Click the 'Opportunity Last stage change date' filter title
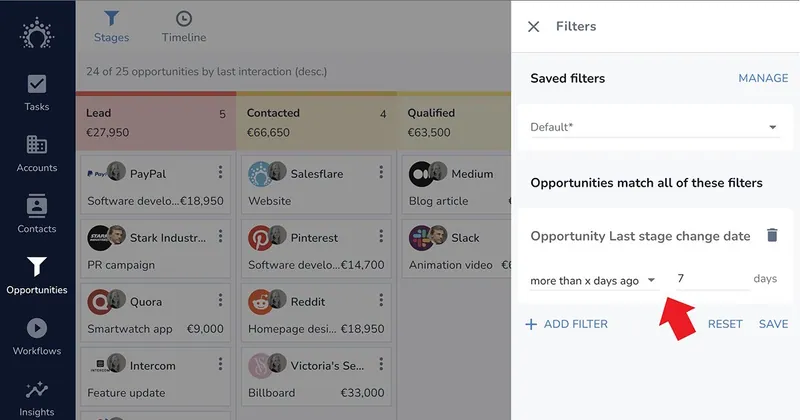 click(640, 236)
